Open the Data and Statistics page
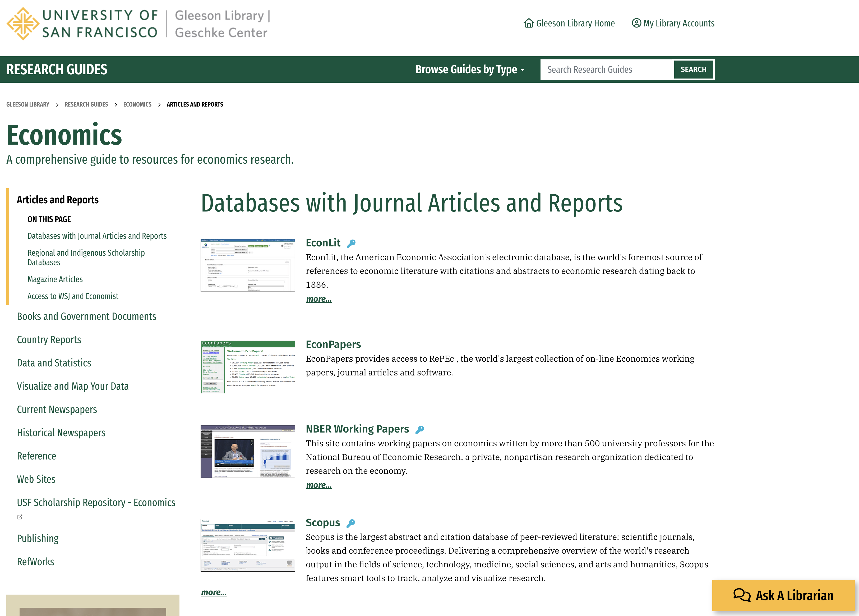 coord(54,363)
